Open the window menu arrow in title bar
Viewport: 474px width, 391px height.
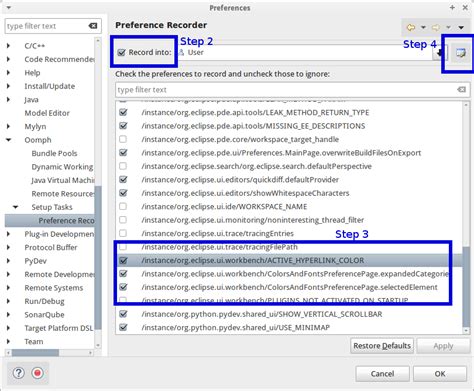click(x=9, y=7)
